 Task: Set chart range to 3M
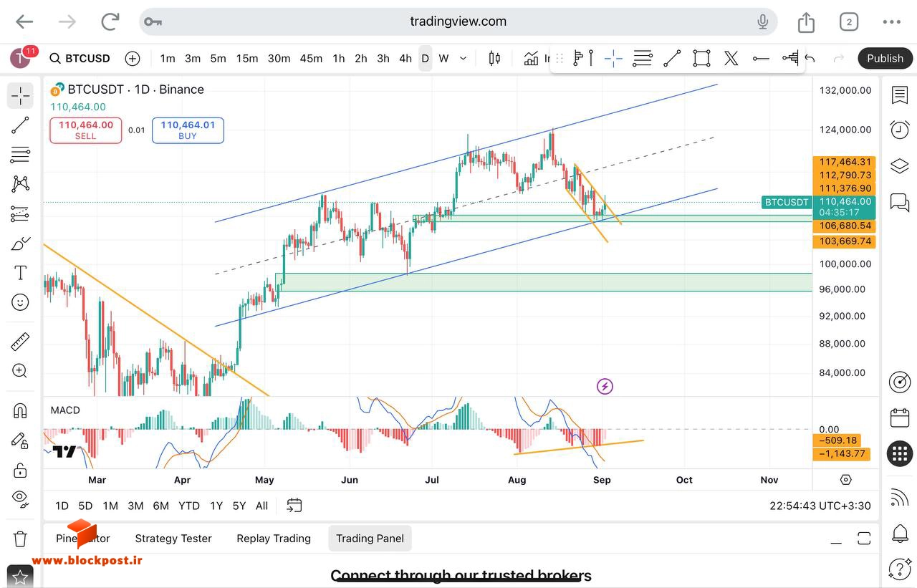135,506
